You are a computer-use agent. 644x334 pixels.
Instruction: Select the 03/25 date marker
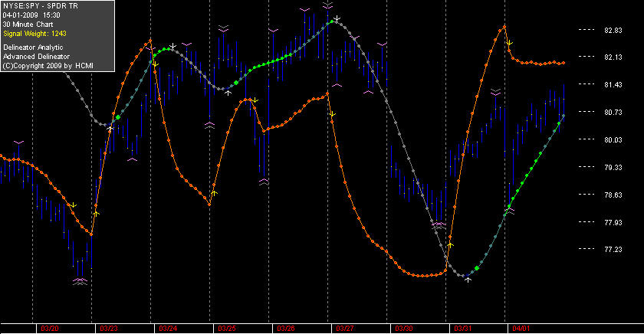coord(227,329)
